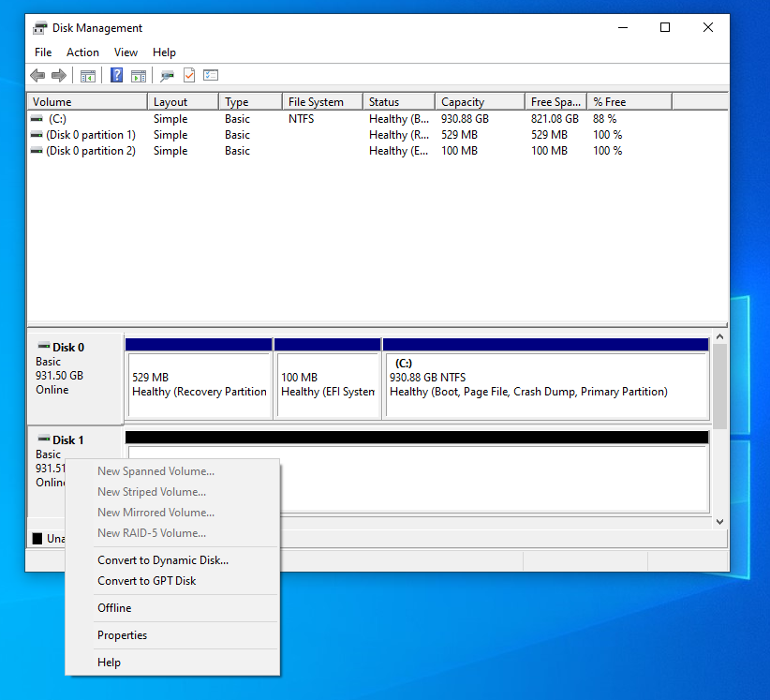Click the Healthy (B... status cell

coord(399,119)
